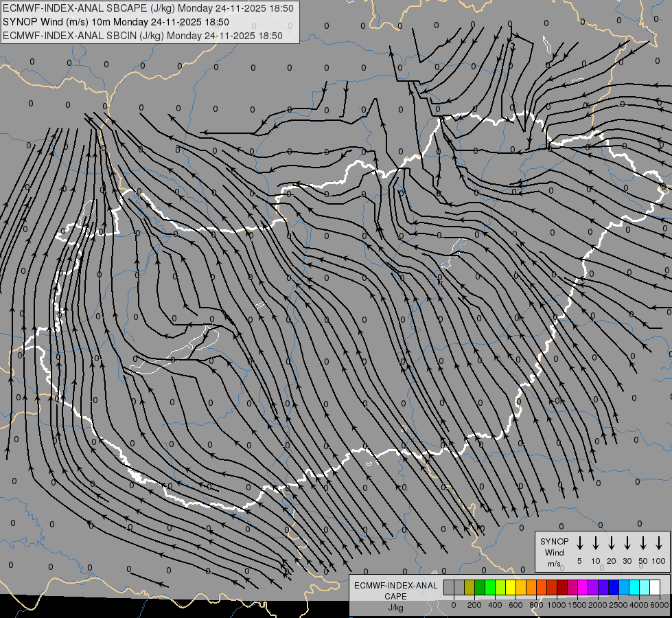
Task: Click the 400 tick label on CAPE scale
Action: coord(495,605)
